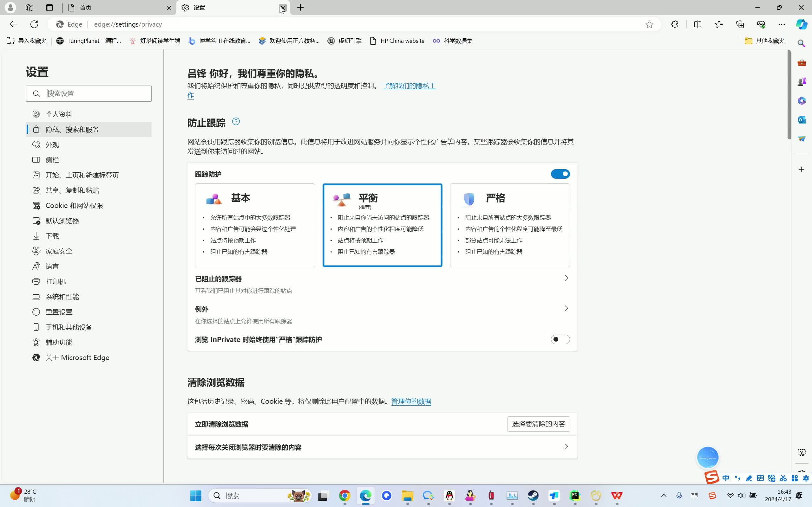This screenshot has width=812, height=507.
Task: Open Copilot from the browser toolbar
Action: (x=801, y=24)
